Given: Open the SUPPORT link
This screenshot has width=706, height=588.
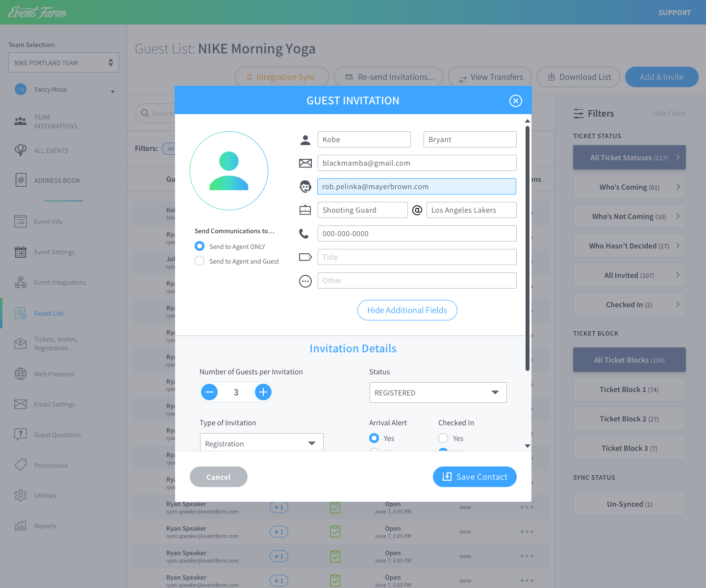Looking at the screenshot, I should (675, 13).
